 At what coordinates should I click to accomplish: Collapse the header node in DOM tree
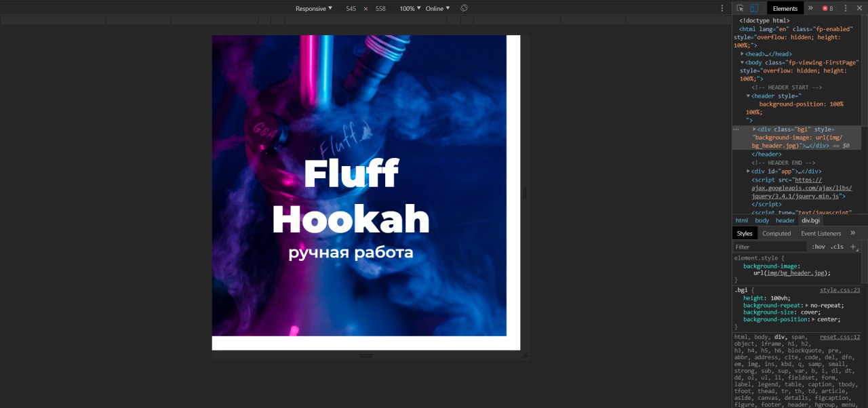point(749,96)
